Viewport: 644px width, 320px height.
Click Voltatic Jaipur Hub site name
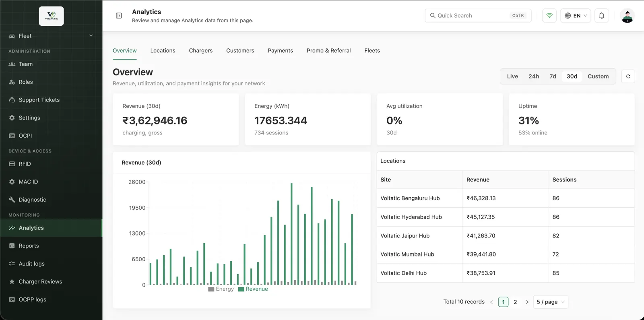405,236
